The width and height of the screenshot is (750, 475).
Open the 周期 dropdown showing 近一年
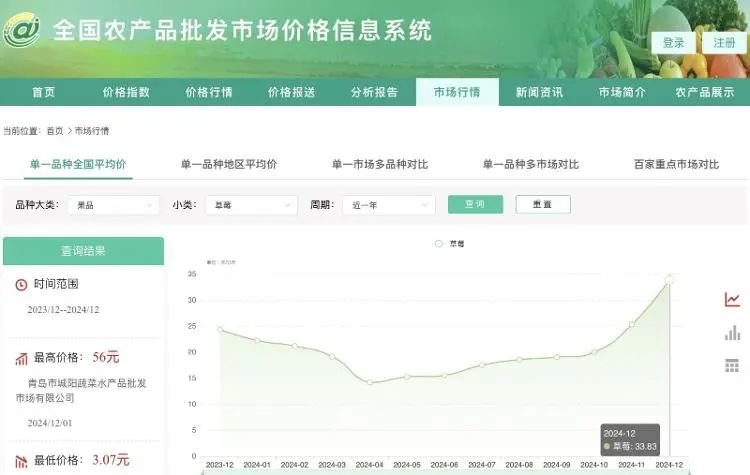click(389, 205)
